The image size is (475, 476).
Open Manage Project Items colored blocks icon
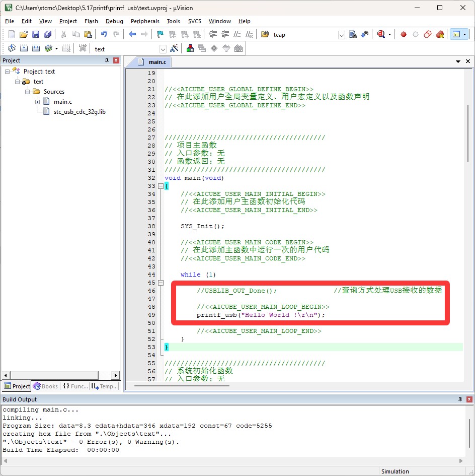[190, 48]
